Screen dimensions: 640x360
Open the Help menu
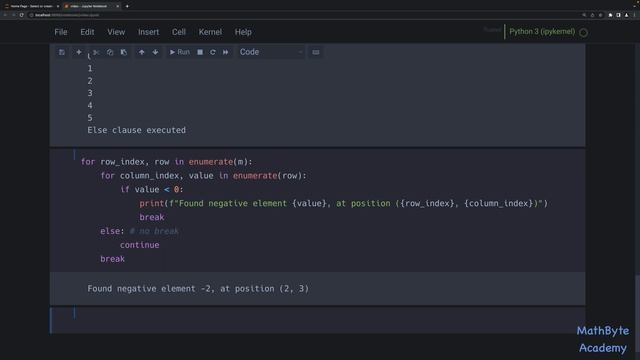point(243,32)
